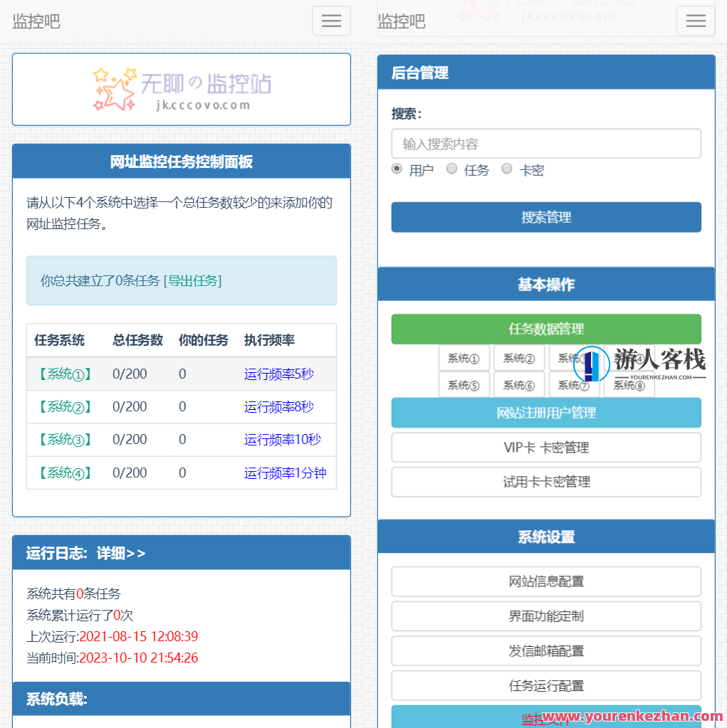Open 网站信息配置 settings
This screenshot has height=728, width=727.
pos(545,581)
